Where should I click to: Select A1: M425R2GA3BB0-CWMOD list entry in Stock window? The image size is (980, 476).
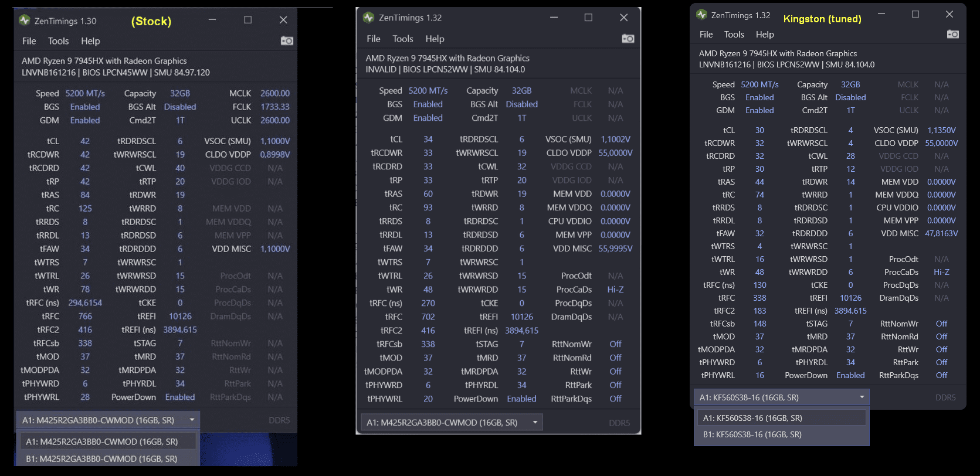point(108,441)
